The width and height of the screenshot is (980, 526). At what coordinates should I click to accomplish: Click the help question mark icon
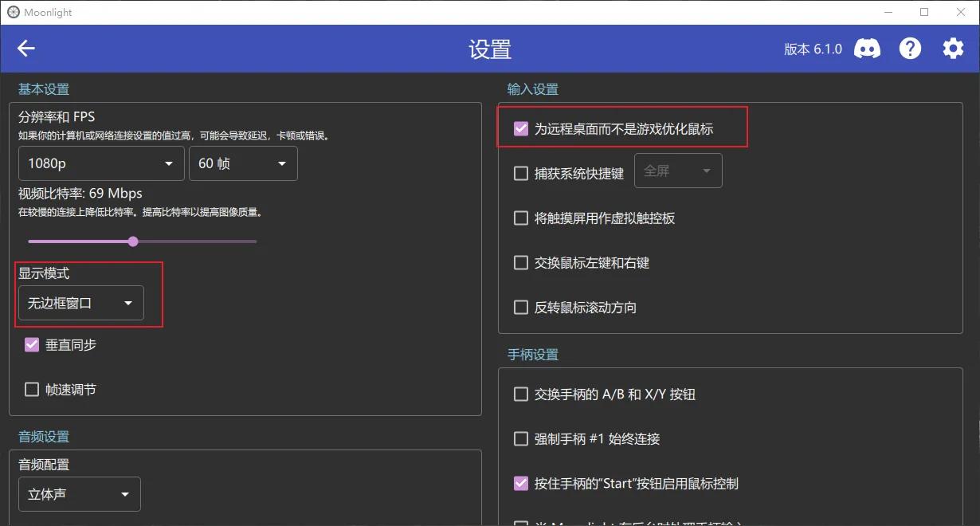coord(910,49)
